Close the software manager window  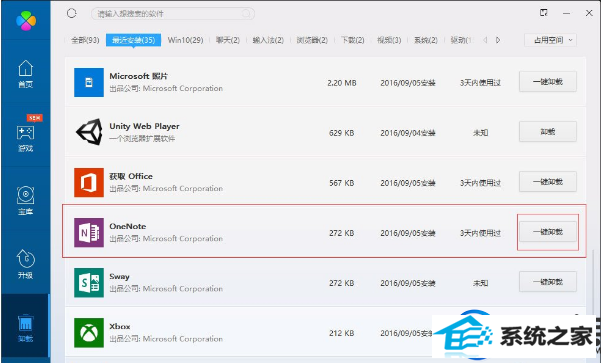(589, 13)
